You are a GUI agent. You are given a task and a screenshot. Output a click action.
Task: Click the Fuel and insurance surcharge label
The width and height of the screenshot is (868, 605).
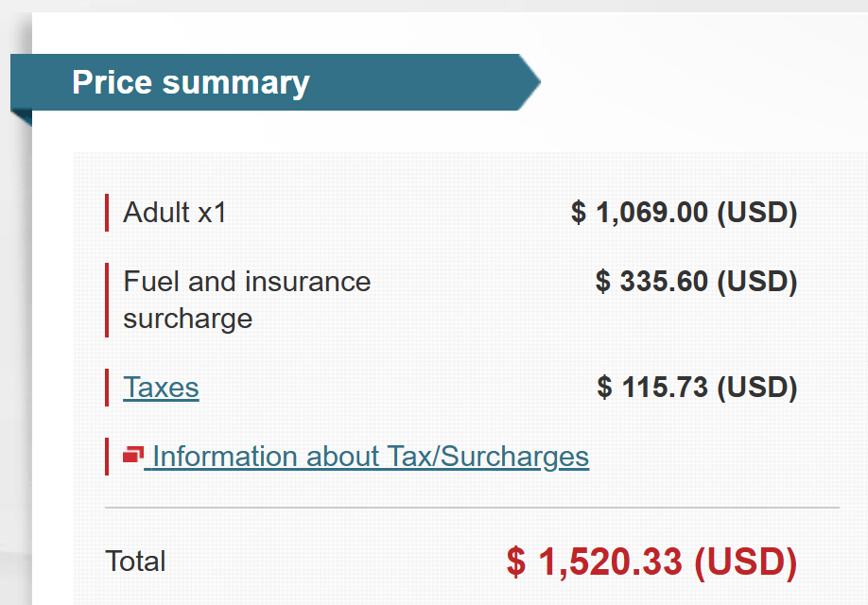247,282
